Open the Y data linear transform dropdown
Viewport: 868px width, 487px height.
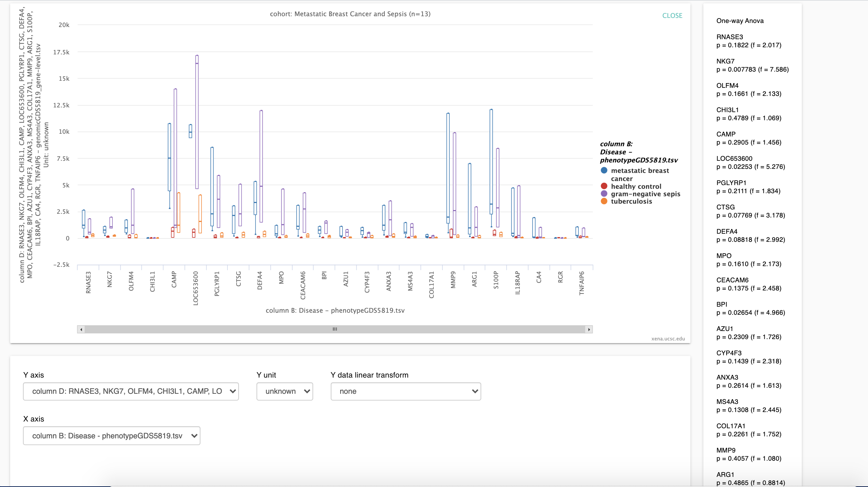[x=406, y=391]
